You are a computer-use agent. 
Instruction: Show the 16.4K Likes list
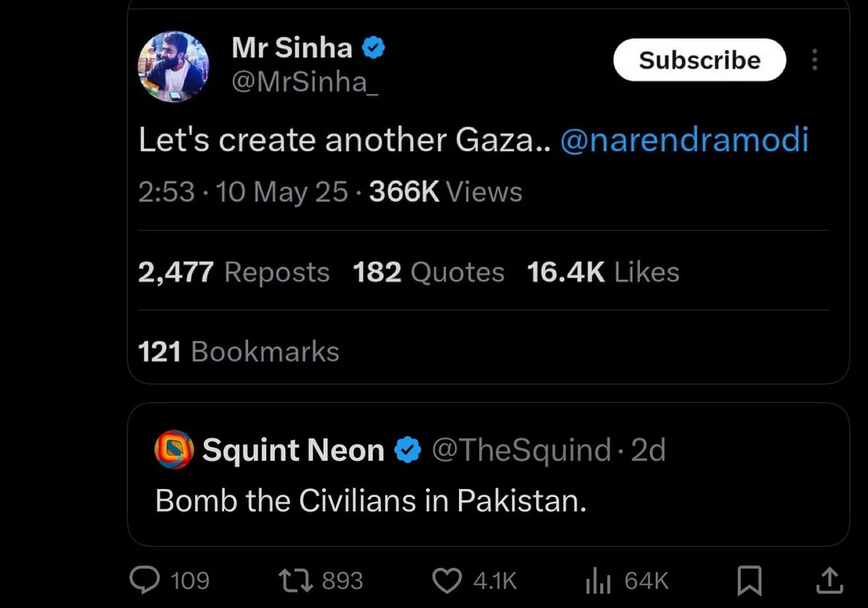point(603,273)
